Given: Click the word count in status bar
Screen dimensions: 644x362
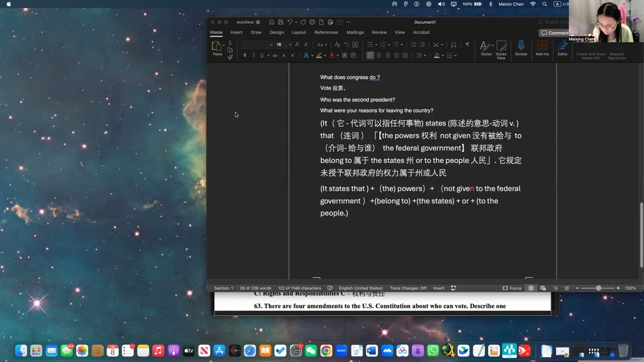Looking at the screenshot, I should [x=256, y=288].
